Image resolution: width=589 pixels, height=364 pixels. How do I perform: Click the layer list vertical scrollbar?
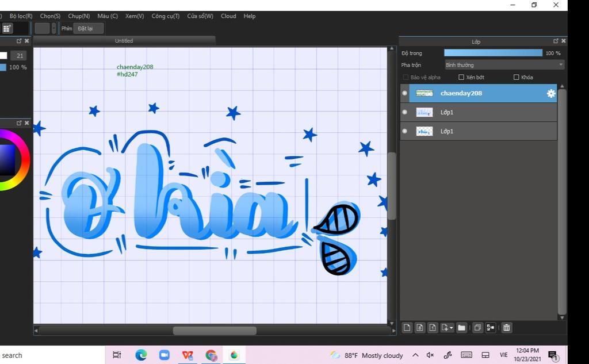coord(561,201)
